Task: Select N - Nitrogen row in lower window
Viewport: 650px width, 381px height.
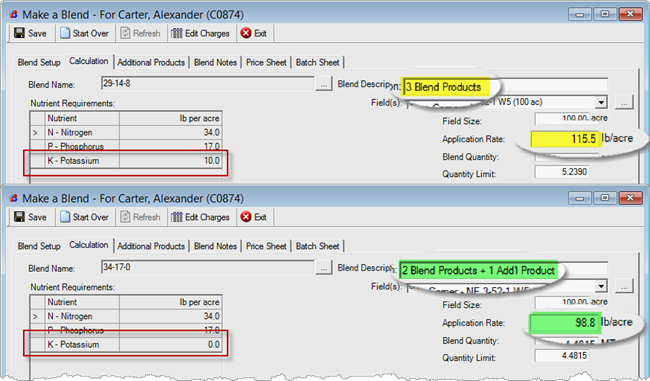Action: pos(126,316)
